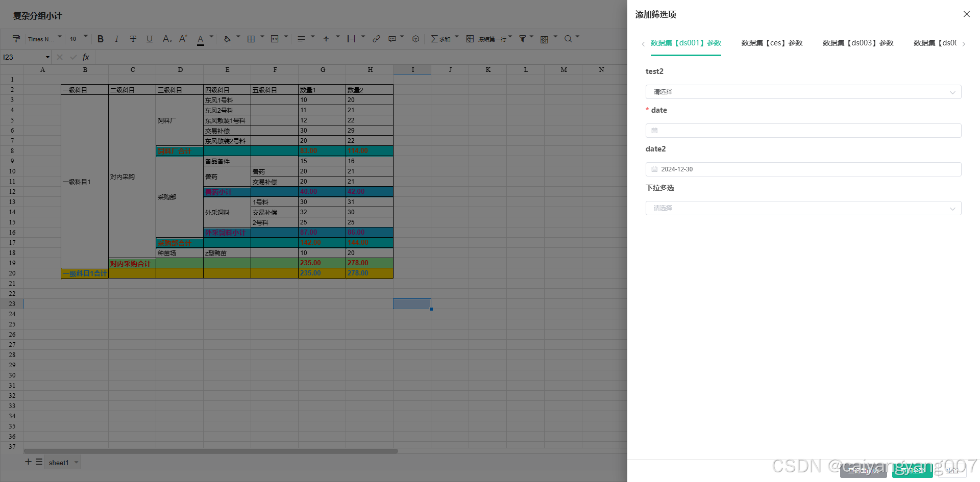Click the insert hyperlink icon
The height and width of the screenshot is (482, 980).
pyautogui.click(x=376, y=39)
